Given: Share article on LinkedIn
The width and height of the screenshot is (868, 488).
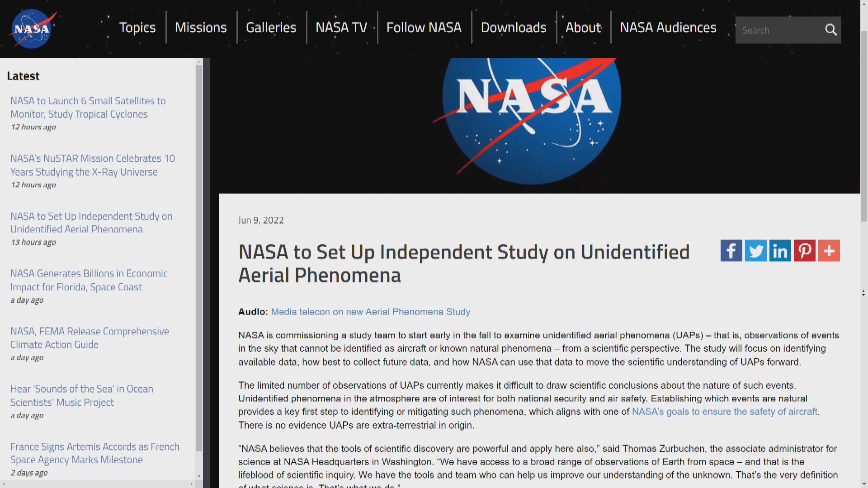Looking at the screenshot, I should coord(780,251).
